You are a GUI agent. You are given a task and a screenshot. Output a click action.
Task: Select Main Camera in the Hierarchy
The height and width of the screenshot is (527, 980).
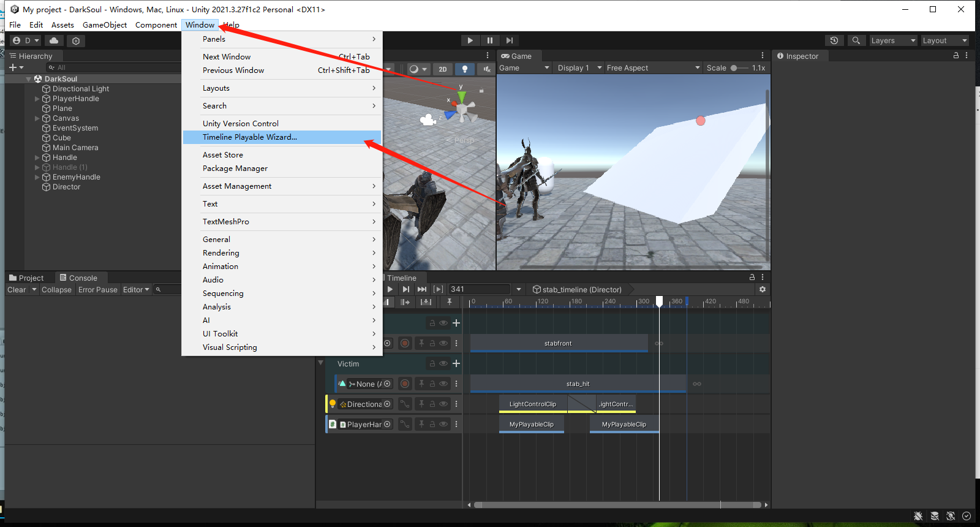tap(75, 148)
